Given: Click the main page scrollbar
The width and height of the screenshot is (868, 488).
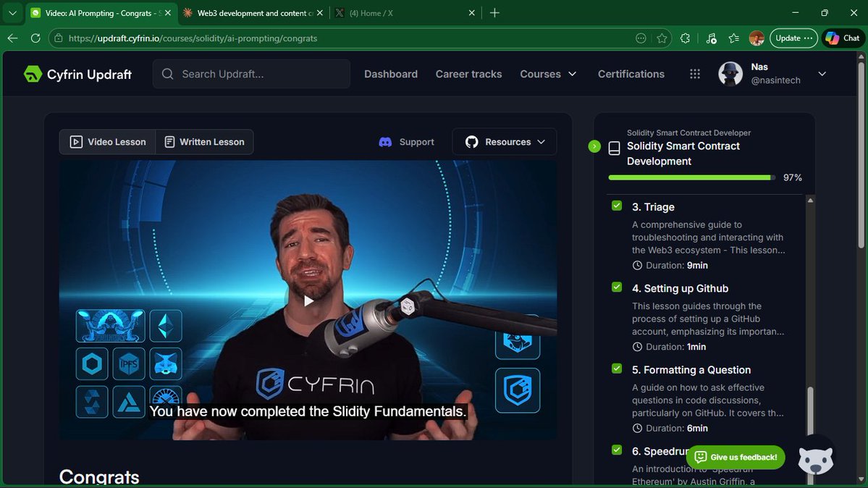Looking at the screenshot, I should pyautogui.click(x=861, y=154).
